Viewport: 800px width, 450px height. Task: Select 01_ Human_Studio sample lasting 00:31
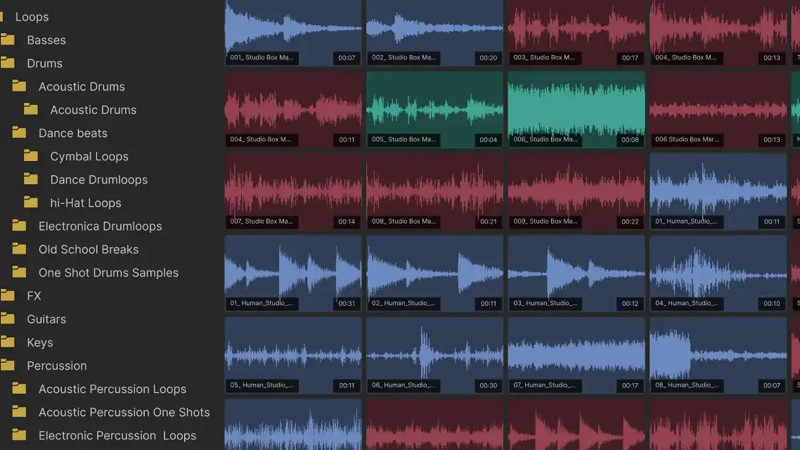293,273
